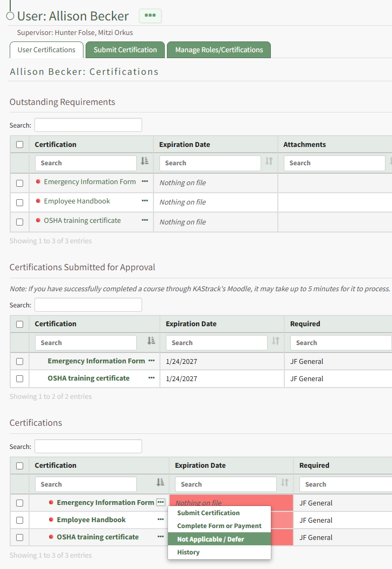Open ellipsis dropdown for Employee Handbook in Certifications

pyautogui.click(x=160, y=519)
